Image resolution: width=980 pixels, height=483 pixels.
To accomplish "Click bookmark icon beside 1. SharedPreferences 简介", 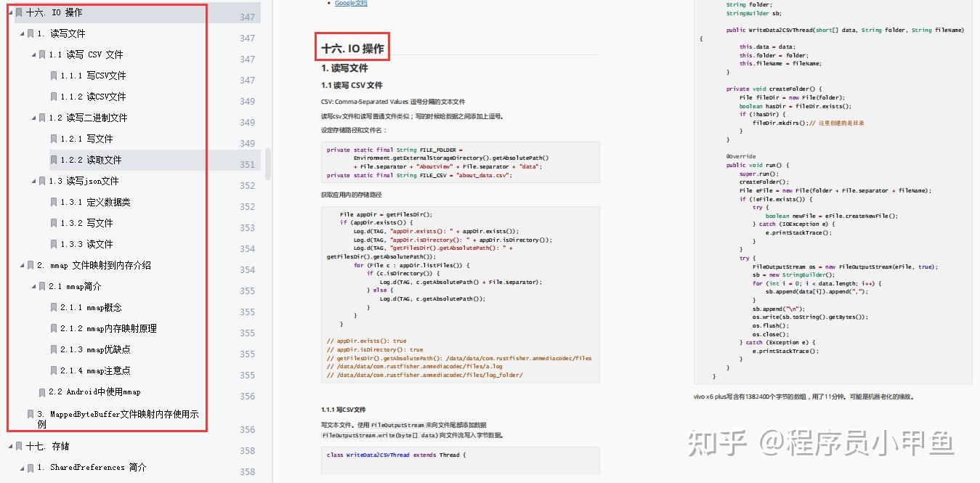I will pyautogui.click(x=31, y=467).
